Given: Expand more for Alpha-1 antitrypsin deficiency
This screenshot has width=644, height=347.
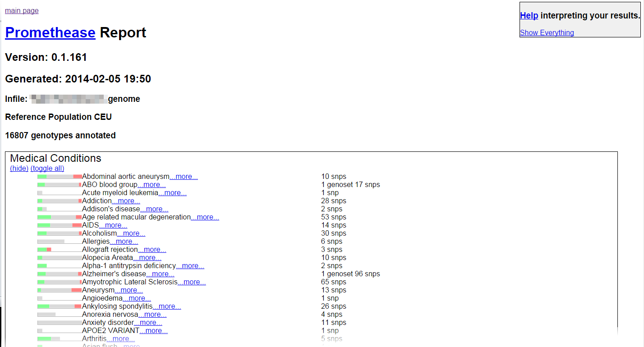Looking at the screenshot, I should (x=190, y=266).
